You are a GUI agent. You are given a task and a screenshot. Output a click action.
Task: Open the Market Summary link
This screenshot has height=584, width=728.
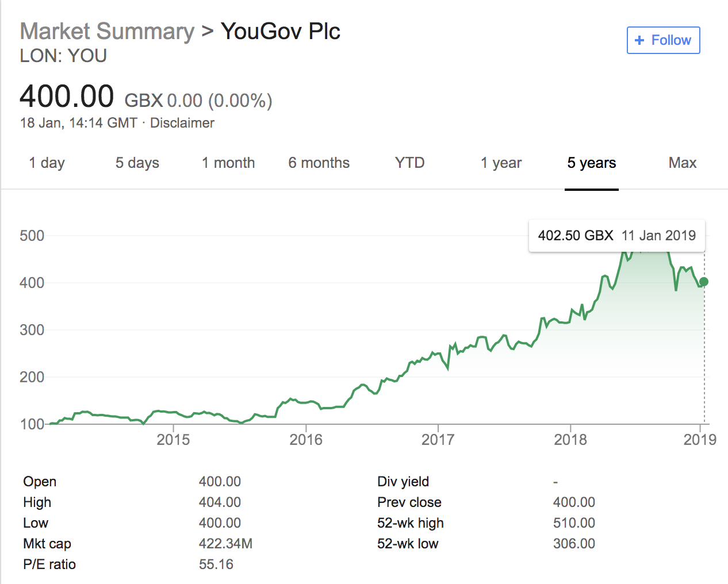click(x=107, y=31)
